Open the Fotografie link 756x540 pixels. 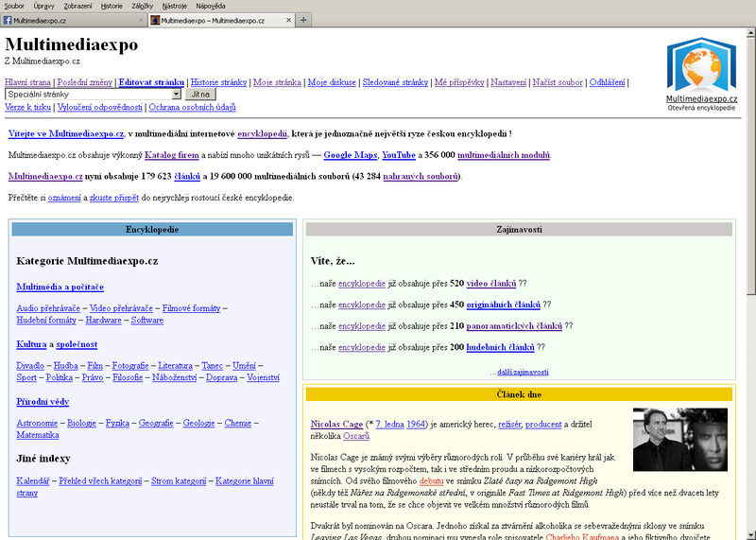(130, 365)
